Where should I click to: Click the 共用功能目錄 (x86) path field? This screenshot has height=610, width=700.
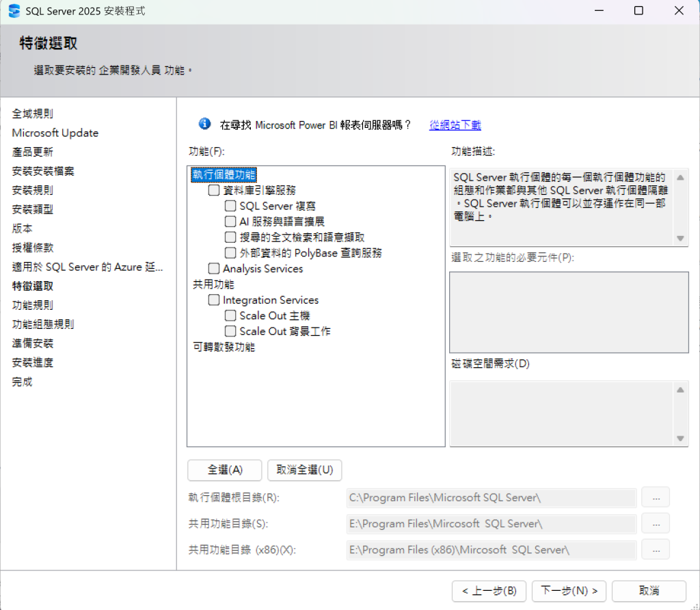(492, 550)
